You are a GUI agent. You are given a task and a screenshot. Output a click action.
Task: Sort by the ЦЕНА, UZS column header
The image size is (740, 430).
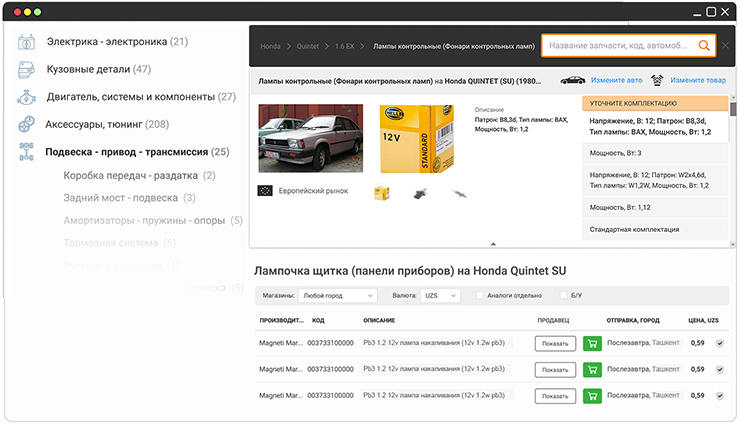pyautogui.click(x=703, y=320)
